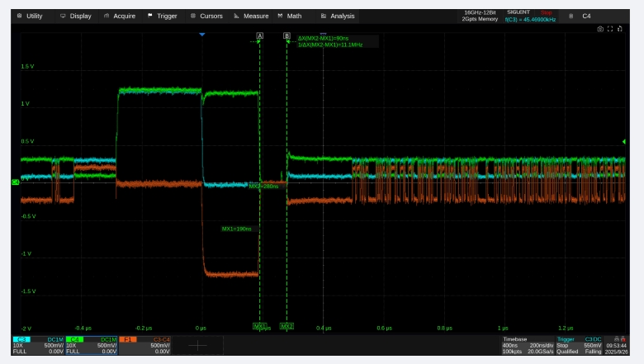Click the Math function icon
The width and height of the screenshot is (644, 364).
pyautogui.click(x=281, y=16)
